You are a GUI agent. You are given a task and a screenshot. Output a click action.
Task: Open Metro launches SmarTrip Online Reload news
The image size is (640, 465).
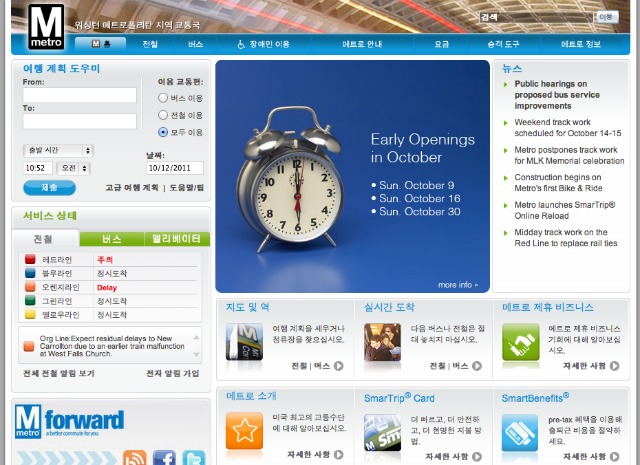point(564,210)
